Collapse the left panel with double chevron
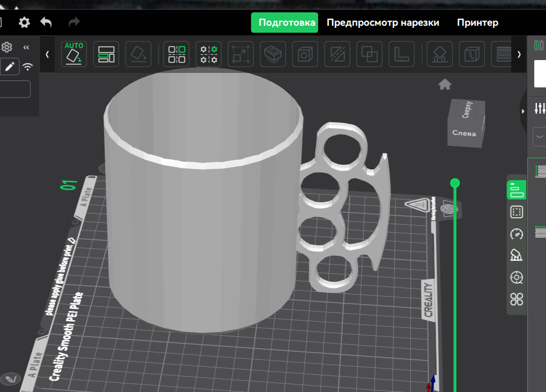The image size is (546, 392). coord(26,47)
